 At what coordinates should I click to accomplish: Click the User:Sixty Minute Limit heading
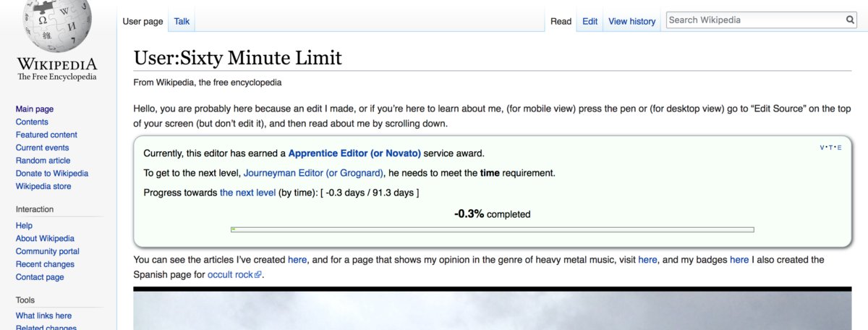pos(238,58)
